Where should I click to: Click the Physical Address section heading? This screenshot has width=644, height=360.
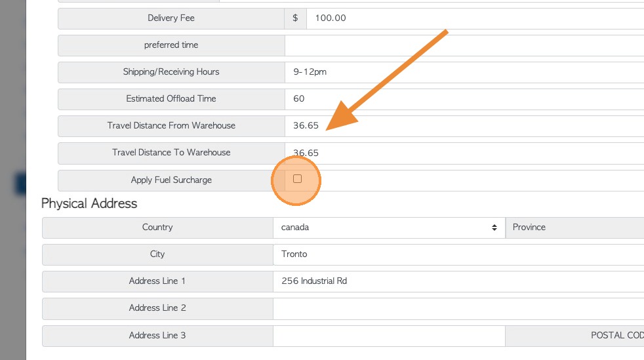[89, 203]
